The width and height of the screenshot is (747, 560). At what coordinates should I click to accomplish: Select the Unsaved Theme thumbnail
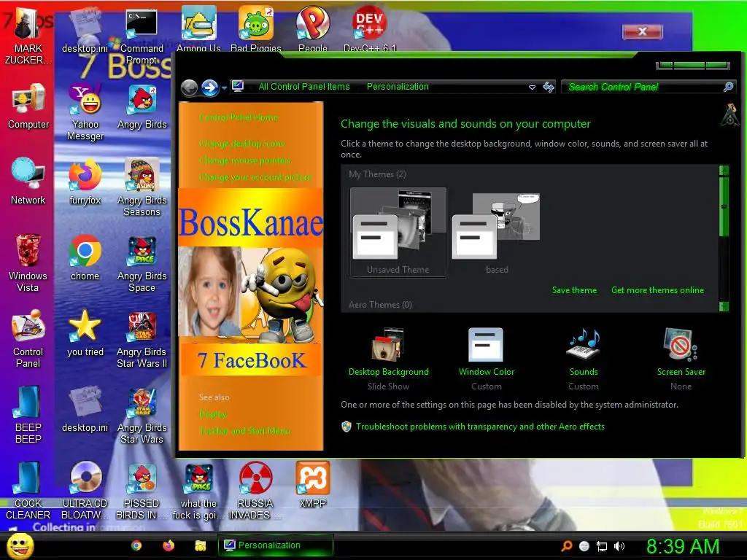[398, 232]
